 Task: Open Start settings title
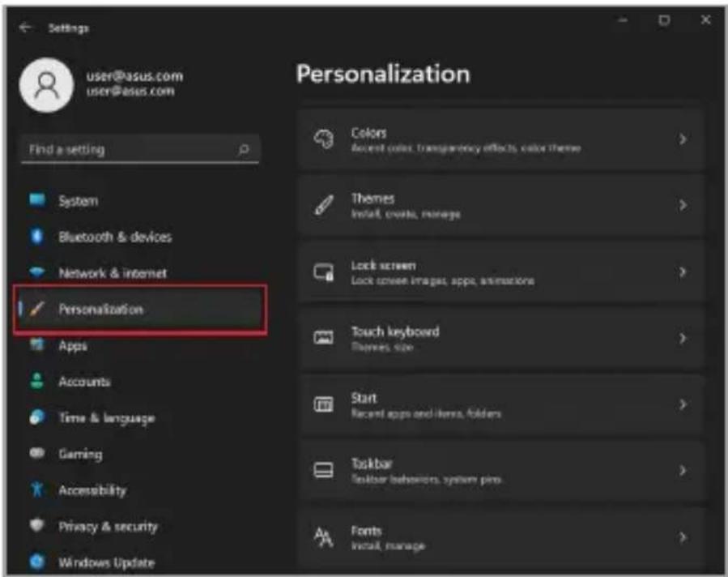click(364, 398)
